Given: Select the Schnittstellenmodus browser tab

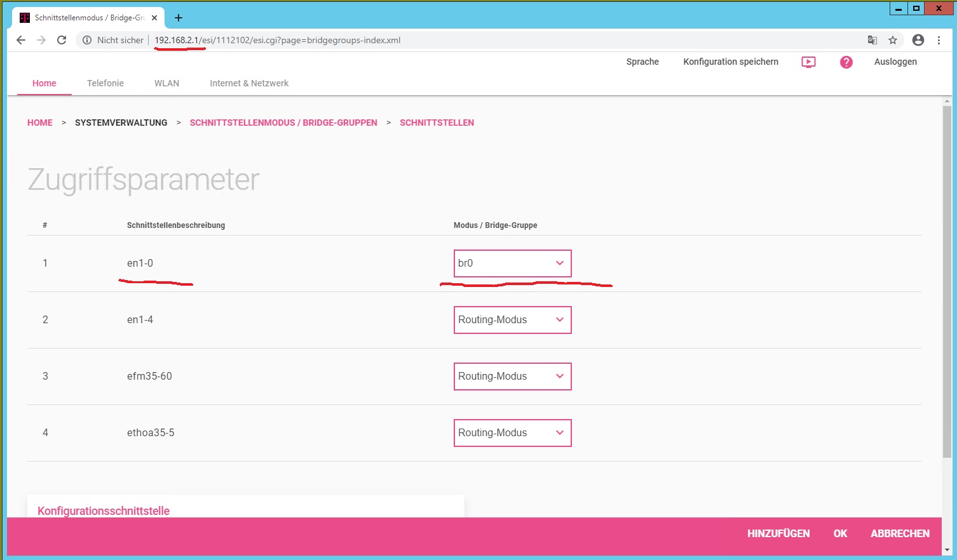Looking at the screenshot, I should [x=89, y=18].
